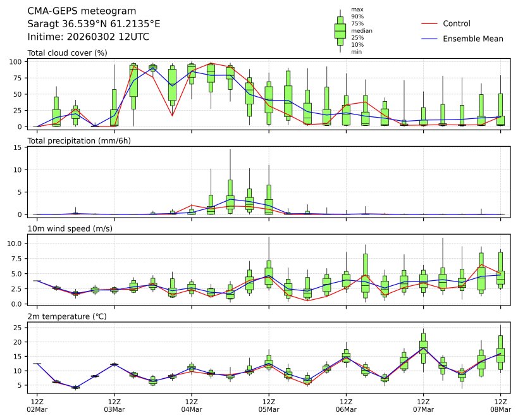Select the "Total precipitation (mm/6h)" panel title
The image size is (518, 420).
coord(79,140)
